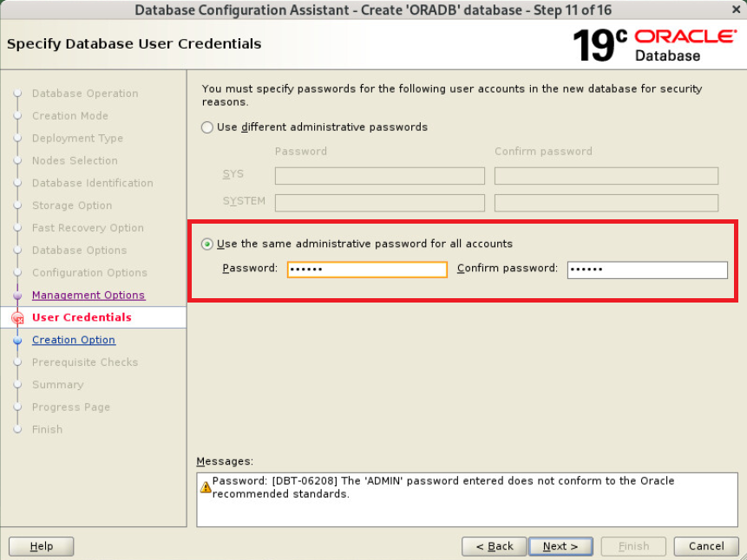Click the User Credentials step error icon

click(x=17, y=318)
